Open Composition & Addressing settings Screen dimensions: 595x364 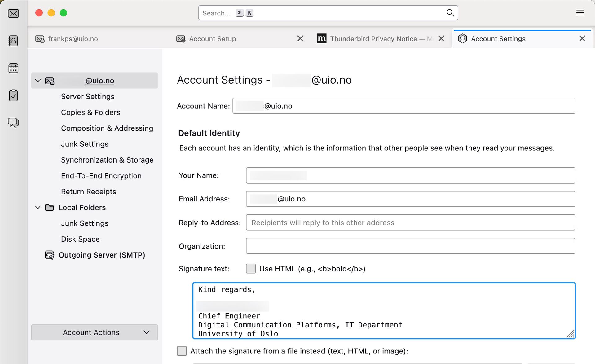click(x=107, y=128)
